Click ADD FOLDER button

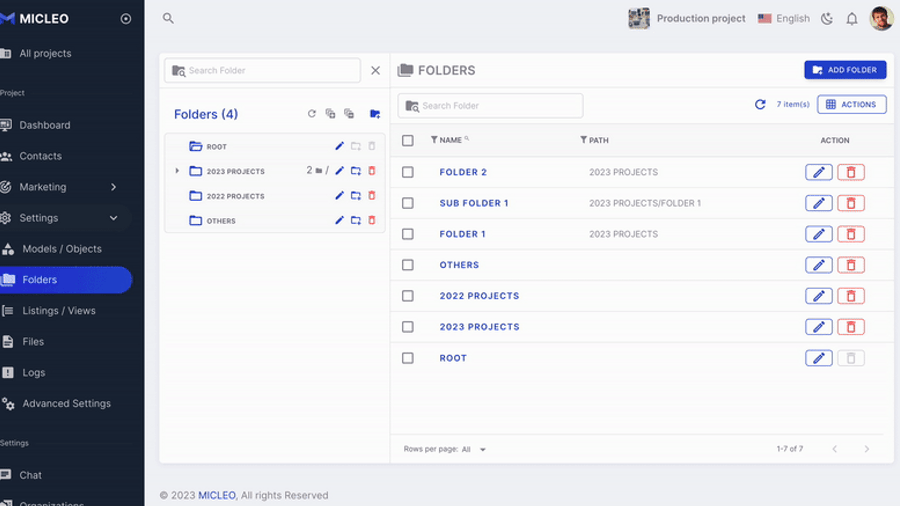click(x=845, y=70)
